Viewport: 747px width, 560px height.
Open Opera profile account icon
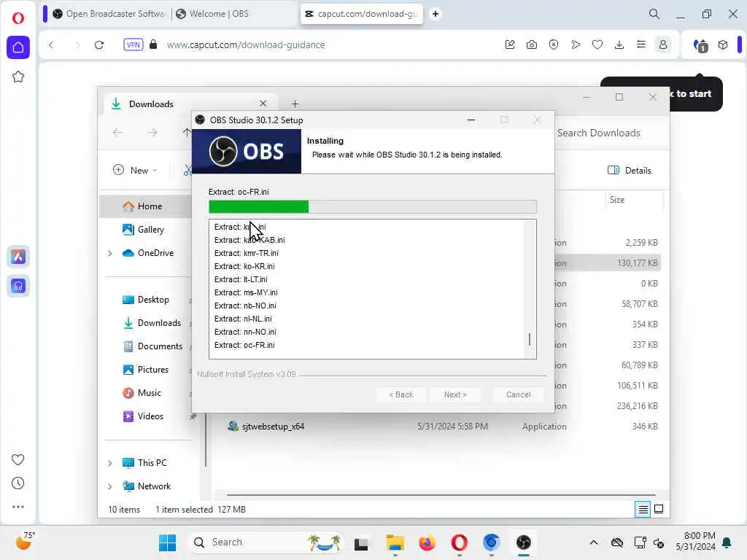click(x=662, y=44)
